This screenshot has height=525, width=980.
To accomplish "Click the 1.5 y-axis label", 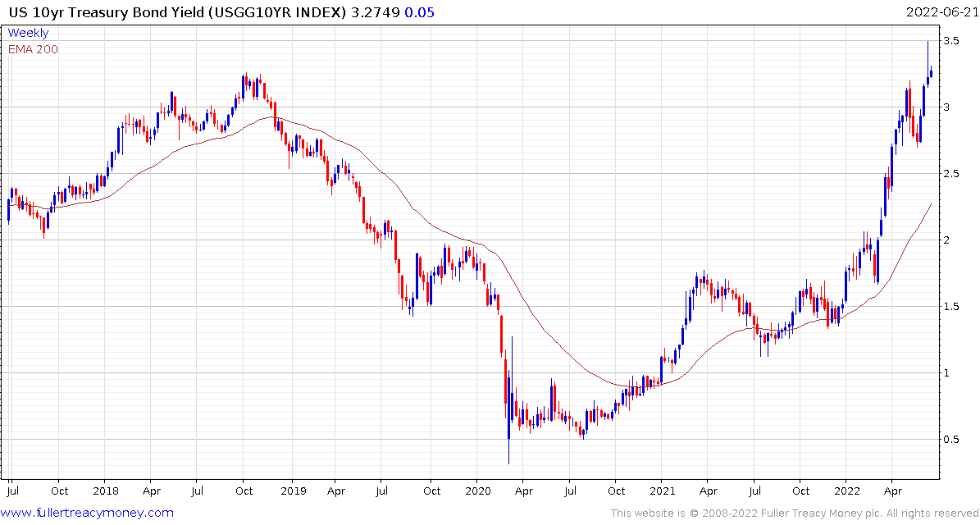I will tap(952, 306).
